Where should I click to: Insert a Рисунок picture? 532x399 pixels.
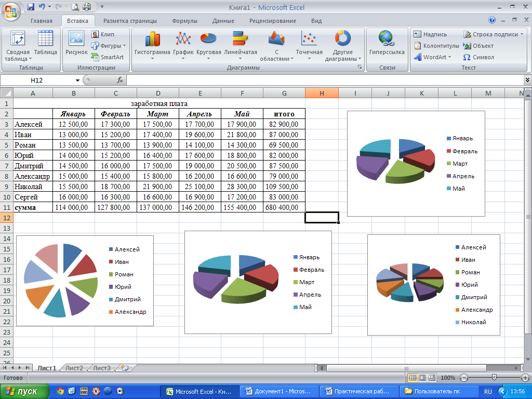pyautogui.click(x=76, y=43)
